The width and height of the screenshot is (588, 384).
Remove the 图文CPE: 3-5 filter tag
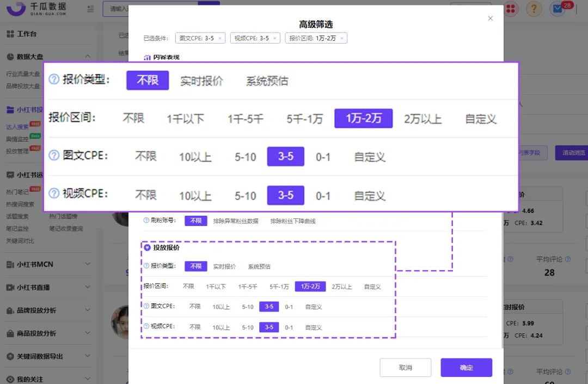(220, 38)
